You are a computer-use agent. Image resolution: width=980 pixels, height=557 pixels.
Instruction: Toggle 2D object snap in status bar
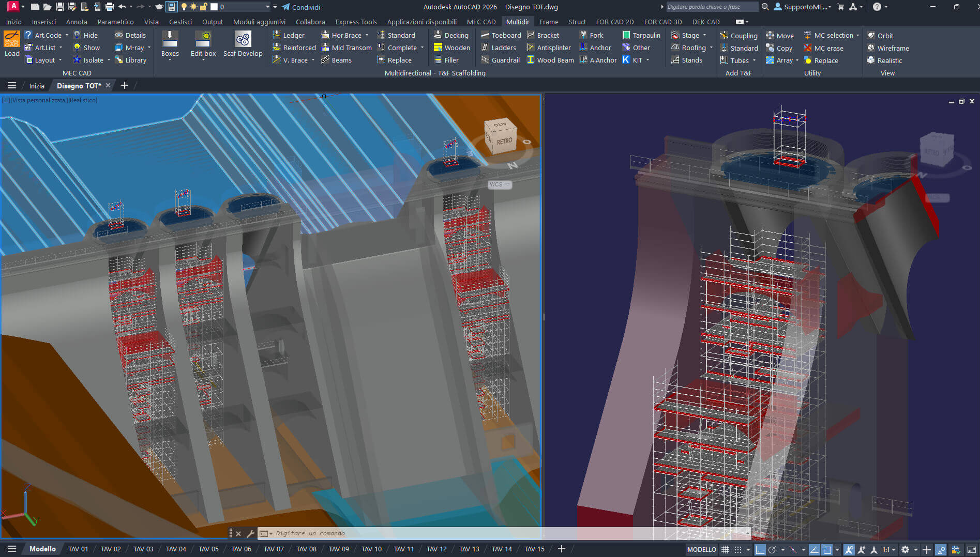coord(827,549)
